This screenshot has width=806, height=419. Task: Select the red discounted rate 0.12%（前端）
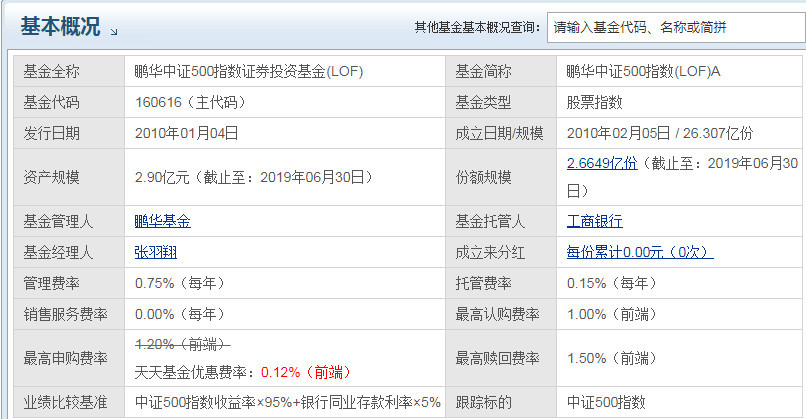pos(306,372)
